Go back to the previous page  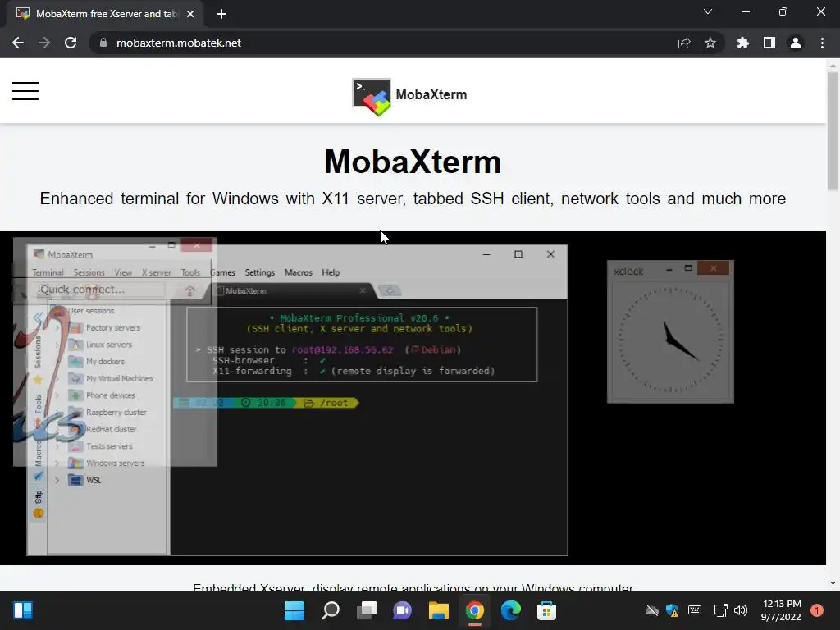point(18,43)
